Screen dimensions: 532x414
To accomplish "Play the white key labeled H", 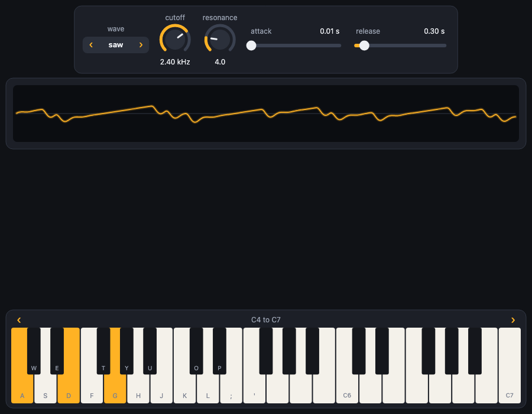I will (138, 390).
